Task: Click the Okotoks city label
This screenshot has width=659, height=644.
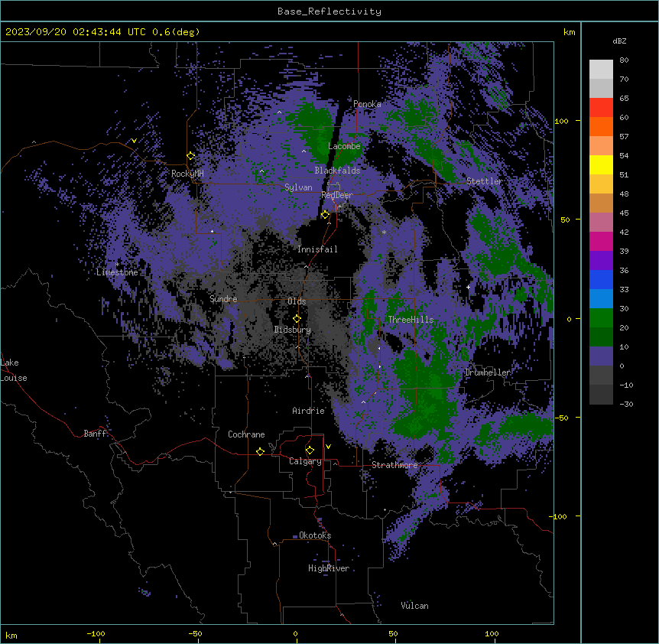Action: click(x=315, y=535)
